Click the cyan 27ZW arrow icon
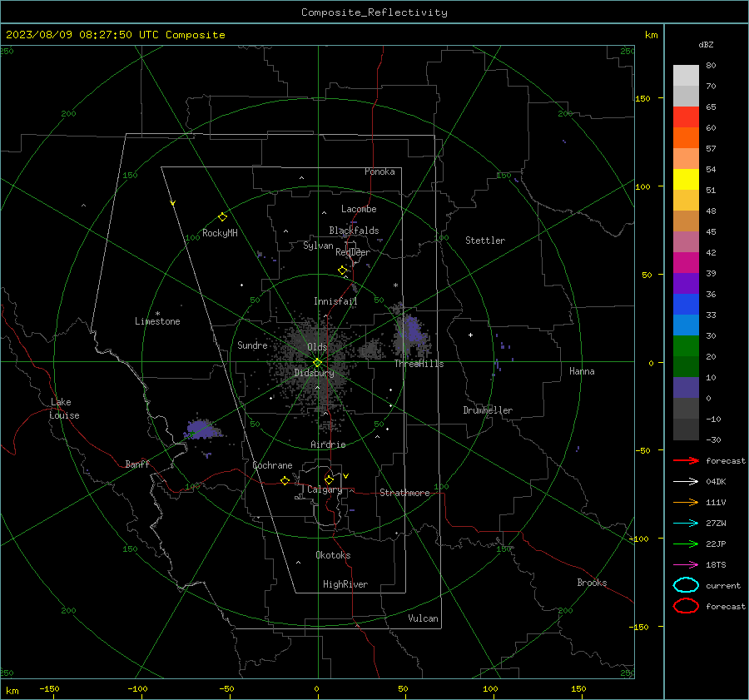This screenshot has height=700, width=749. tap(686, 524)
